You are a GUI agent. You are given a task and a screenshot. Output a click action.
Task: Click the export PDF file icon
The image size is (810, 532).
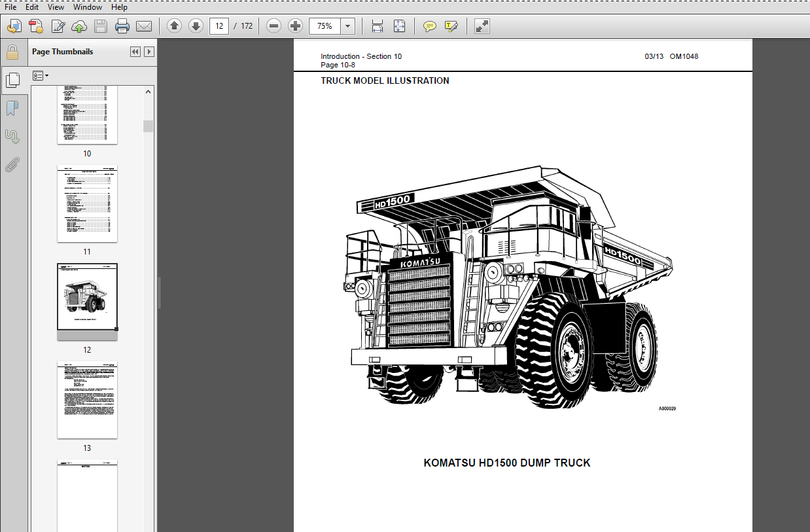click(x=36, y=26)
